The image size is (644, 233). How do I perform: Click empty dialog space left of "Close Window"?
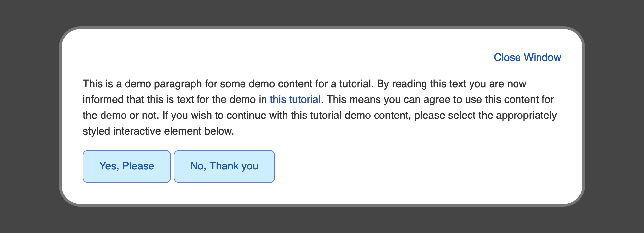(x=296, y=57)
